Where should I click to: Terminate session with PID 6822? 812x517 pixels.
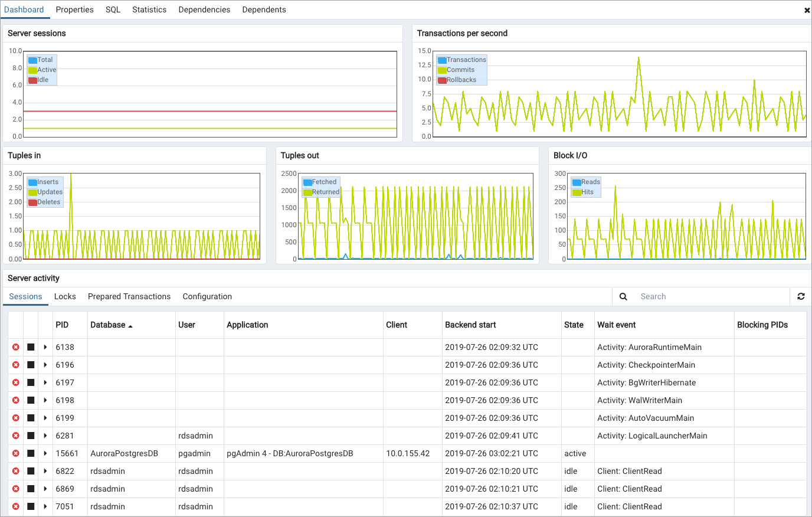pyautogui.click(x=16, y=471)
